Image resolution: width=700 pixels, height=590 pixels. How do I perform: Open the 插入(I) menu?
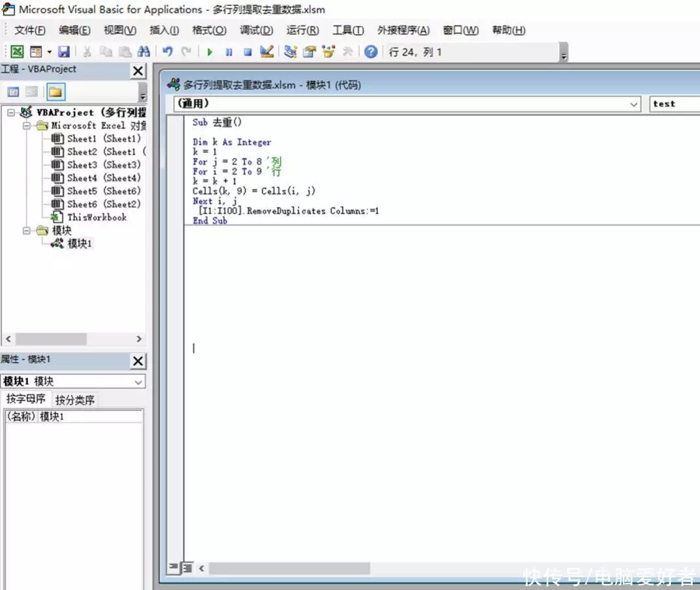164,30
